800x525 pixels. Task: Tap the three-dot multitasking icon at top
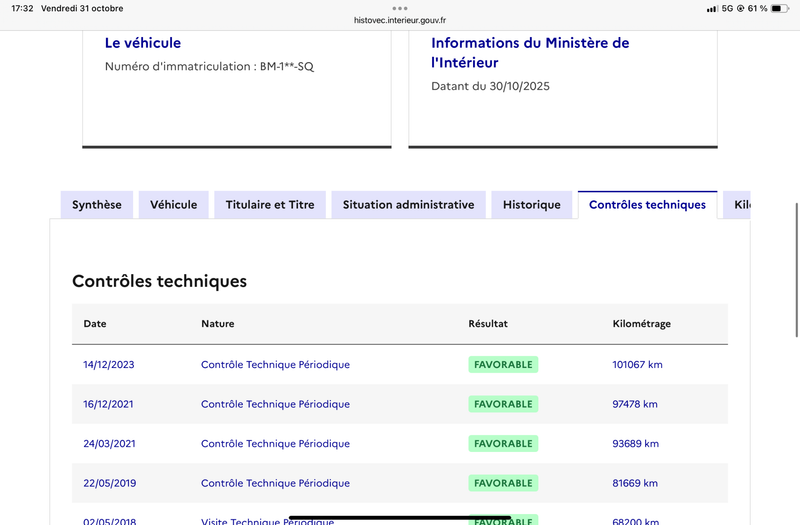click(x=400, y=8)
